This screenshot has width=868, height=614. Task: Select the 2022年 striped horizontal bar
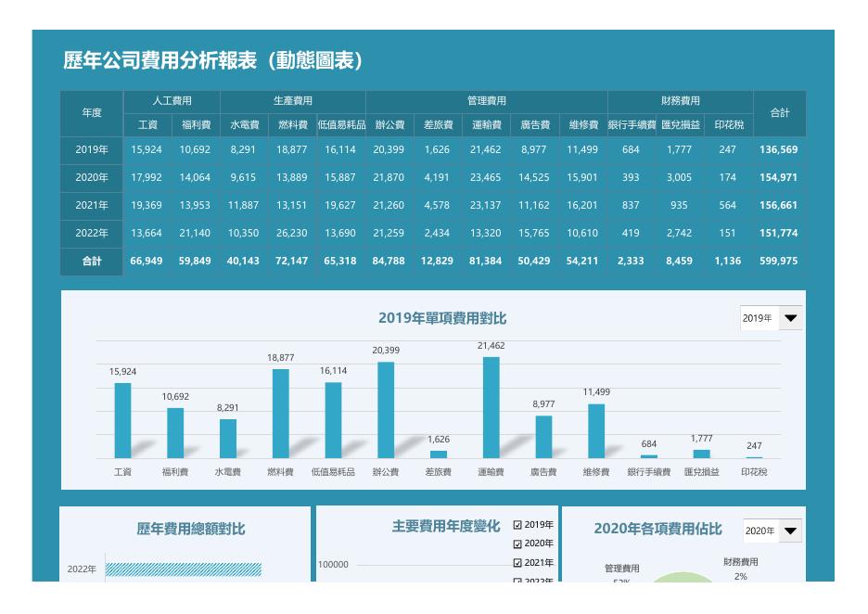184,569
